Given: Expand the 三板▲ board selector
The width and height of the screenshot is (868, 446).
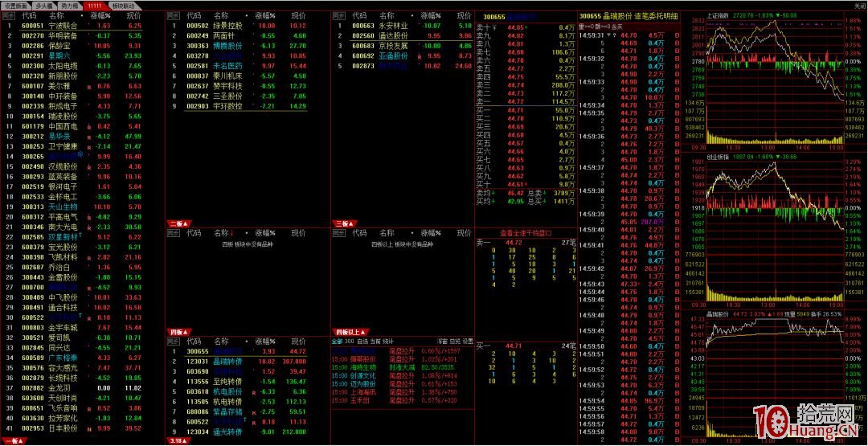Looking at the screenshot, I should pos(344,223).
